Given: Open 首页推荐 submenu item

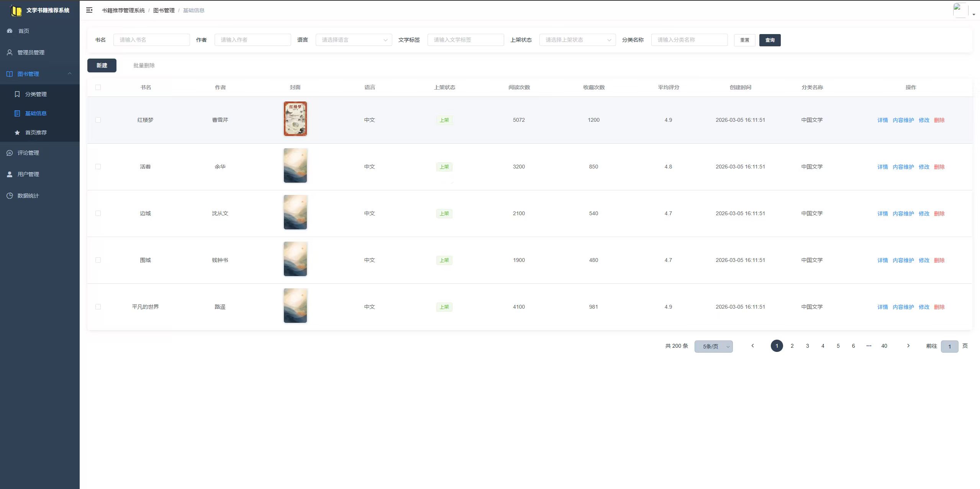Looking at the screenshot, I should (40, 132).
